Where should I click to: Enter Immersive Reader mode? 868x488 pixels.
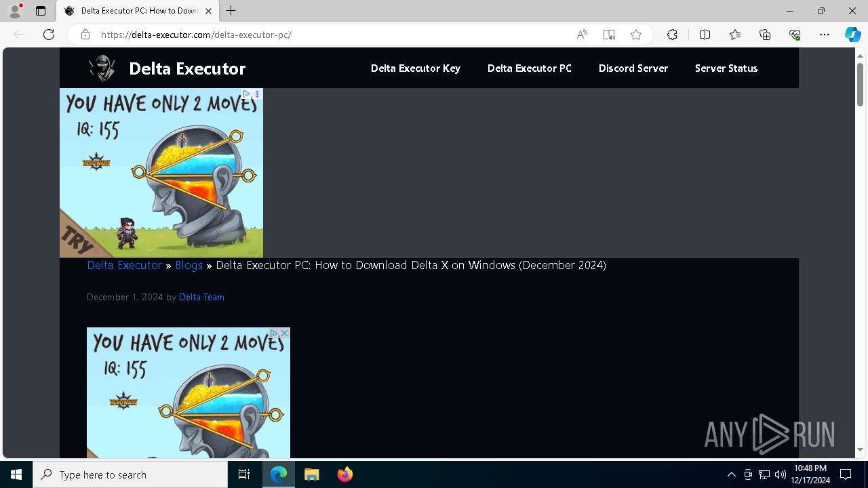[x=609, y=35]
